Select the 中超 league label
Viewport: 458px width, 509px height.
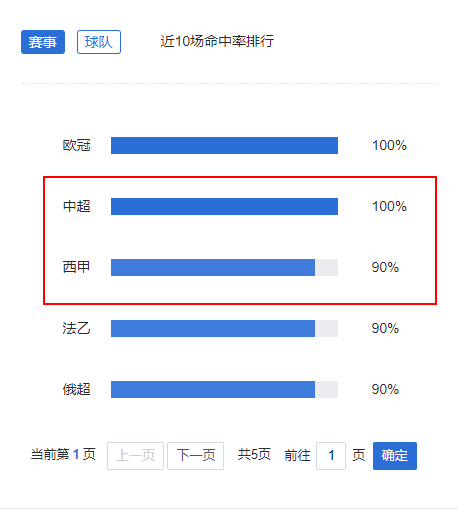[76, 206]
